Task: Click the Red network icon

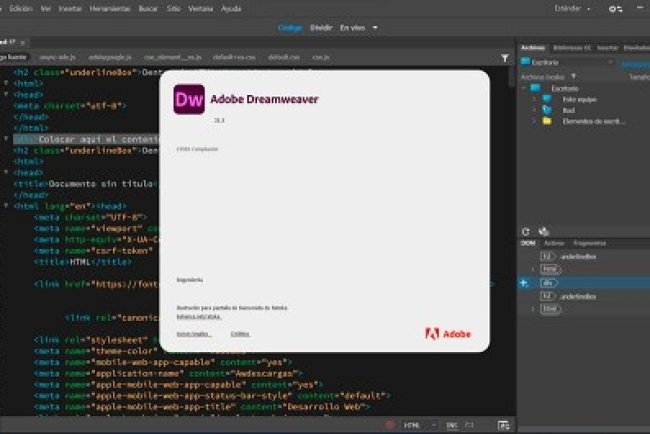Action: point(547,110)
